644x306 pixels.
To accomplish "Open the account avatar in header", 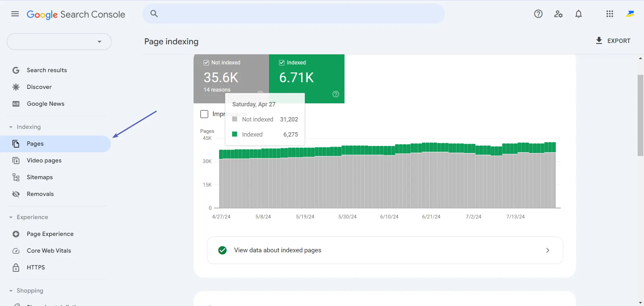I will click(630, 14).
